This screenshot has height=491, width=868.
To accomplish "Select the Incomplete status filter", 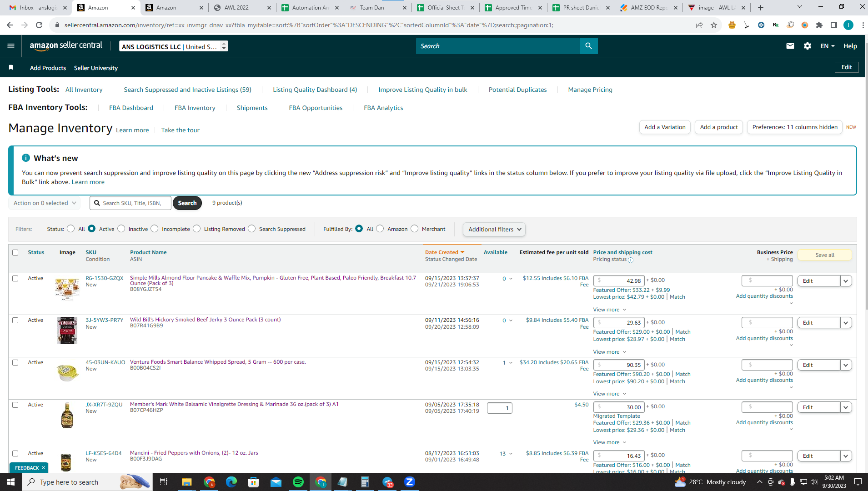I will 155,229.
